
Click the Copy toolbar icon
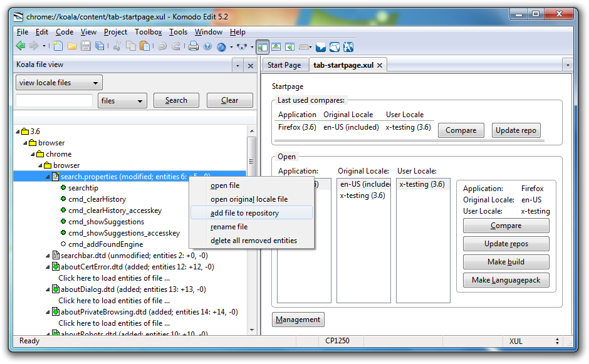[131, 46]
